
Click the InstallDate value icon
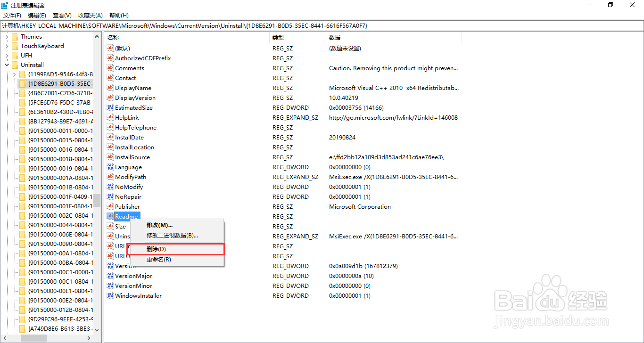110,137
